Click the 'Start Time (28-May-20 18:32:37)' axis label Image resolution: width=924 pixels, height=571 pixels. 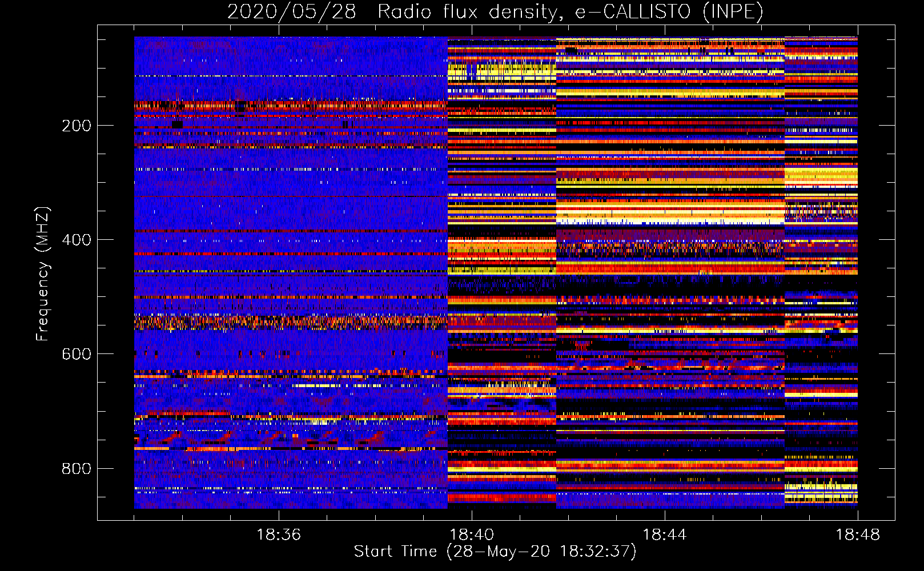[495, 551]
